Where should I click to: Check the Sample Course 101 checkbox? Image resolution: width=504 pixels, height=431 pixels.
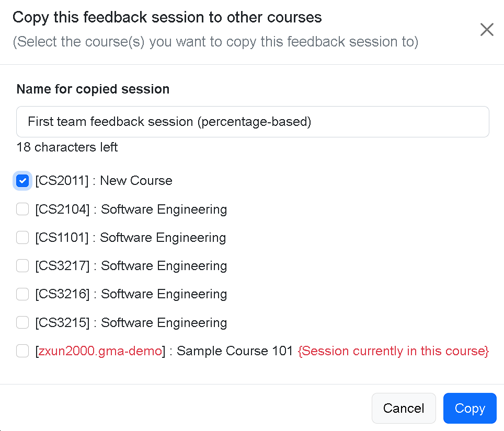pos(22,351)
